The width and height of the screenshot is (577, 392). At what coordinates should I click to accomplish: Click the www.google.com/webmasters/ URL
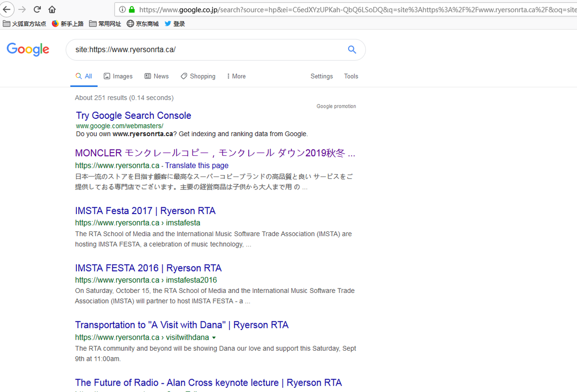(x=120, y=126)
